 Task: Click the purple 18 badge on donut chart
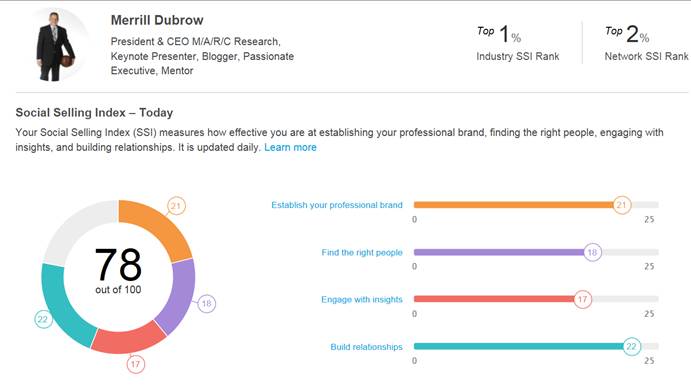point(206,303)
